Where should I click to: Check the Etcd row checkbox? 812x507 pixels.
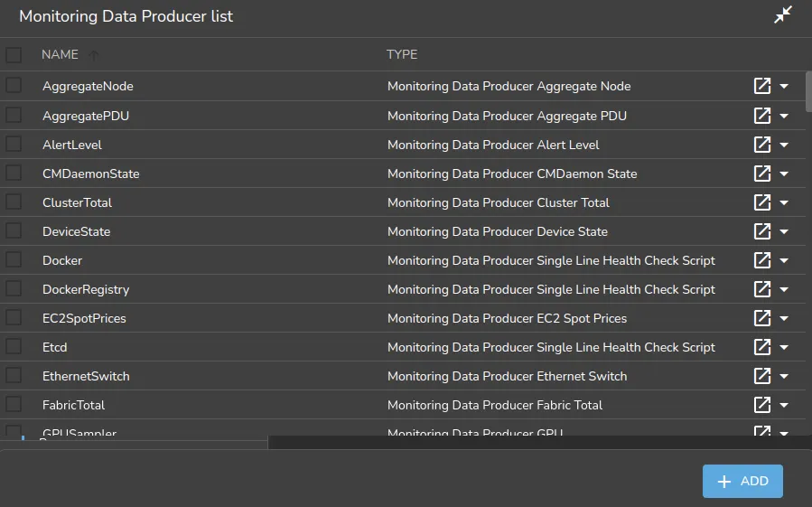[x=14, y=346]
